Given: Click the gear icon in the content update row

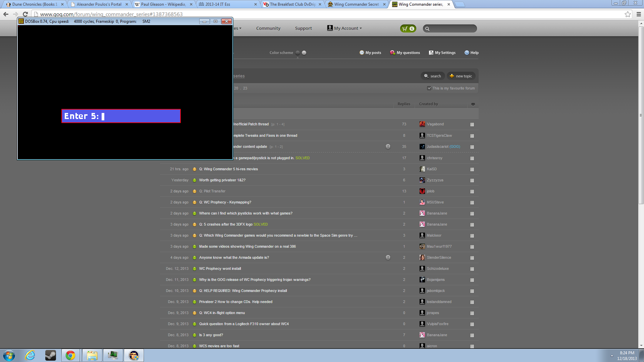Looking at the screenshot, I should click(388, 146).
